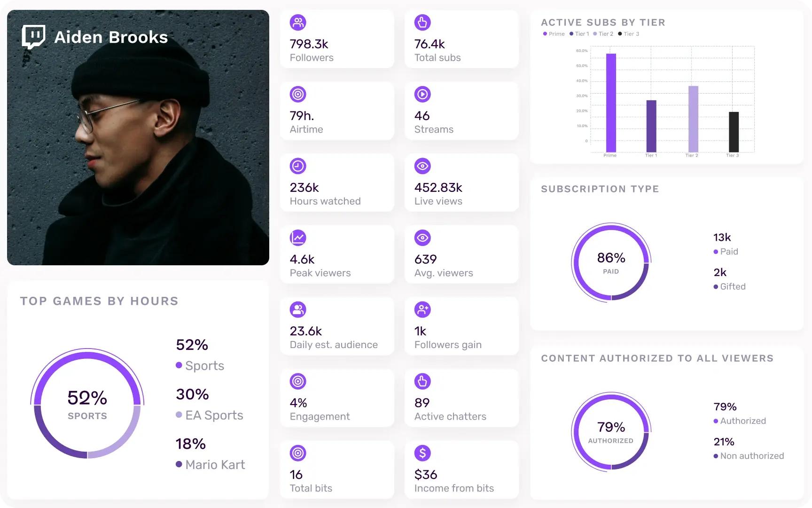Open the Top Games by Hours panel
The image size is (812, 508).
99,301
